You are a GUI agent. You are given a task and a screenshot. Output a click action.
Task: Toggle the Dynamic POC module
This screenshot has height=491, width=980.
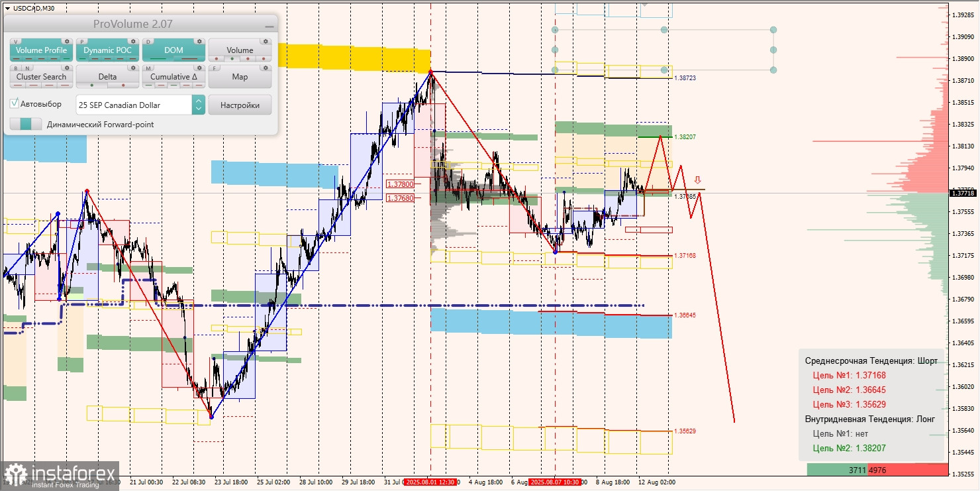(107, 50)
